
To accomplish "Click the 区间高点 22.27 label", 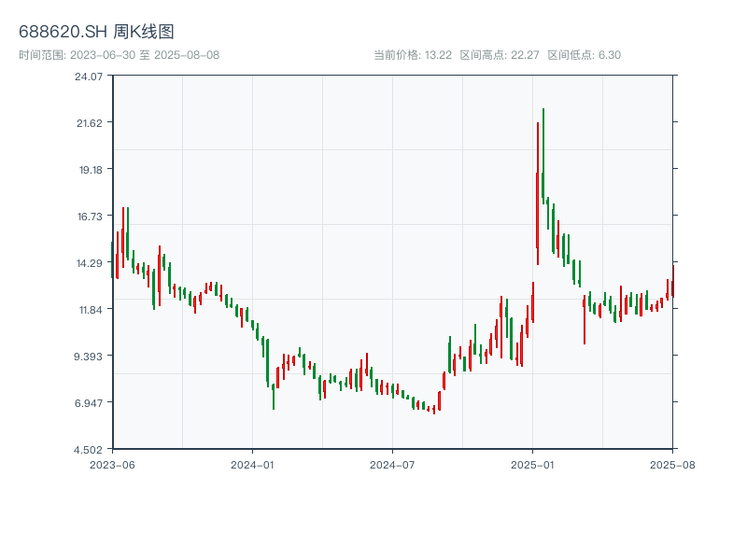I will [500, 55].
